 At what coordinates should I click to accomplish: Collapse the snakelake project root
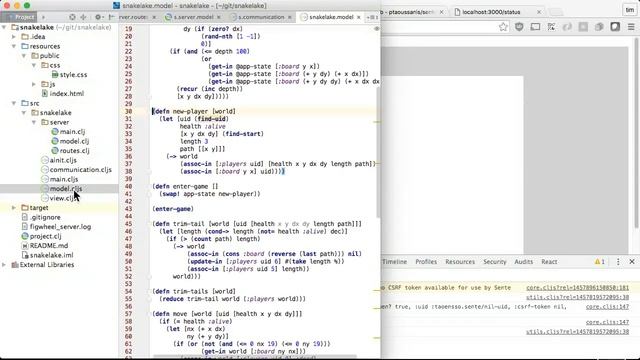[4, 27]
